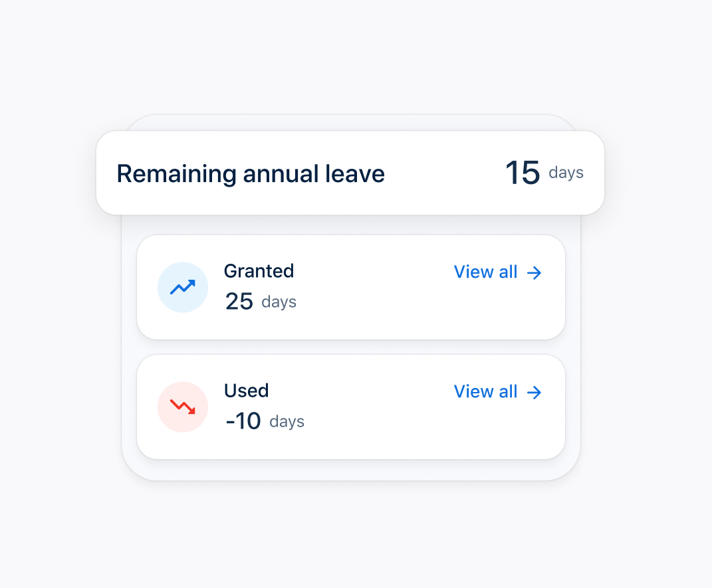Click the 15 days remaining value
Image resolution: width=712 pixels, height=588 pixels.
tap(544, 173)
